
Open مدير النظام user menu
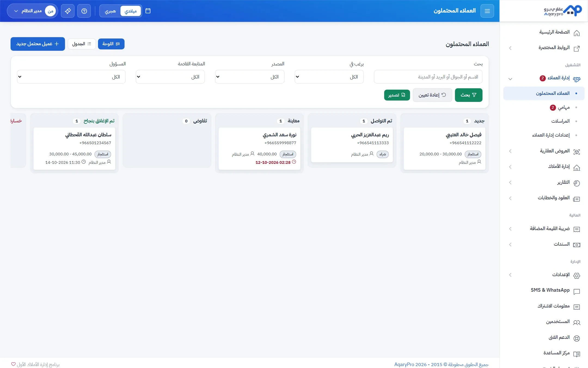[32, 11]
